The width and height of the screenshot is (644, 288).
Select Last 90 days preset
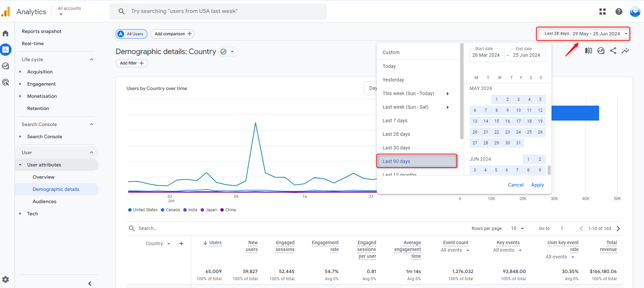coord(417,161)
